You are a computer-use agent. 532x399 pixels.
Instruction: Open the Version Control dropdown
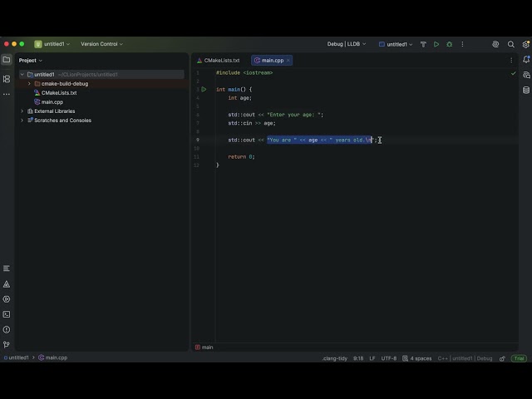click(x=101, y=44)
